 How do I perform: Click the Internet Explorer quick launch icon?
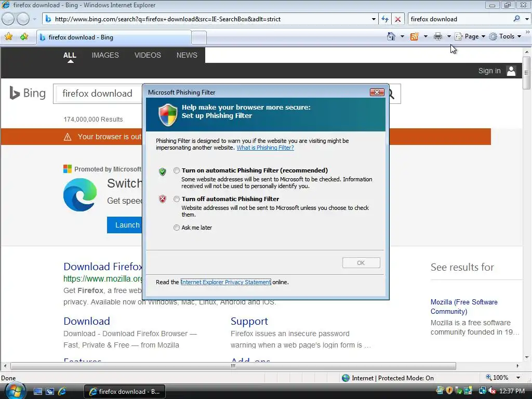pyautogui.click(x=62, y=392)
